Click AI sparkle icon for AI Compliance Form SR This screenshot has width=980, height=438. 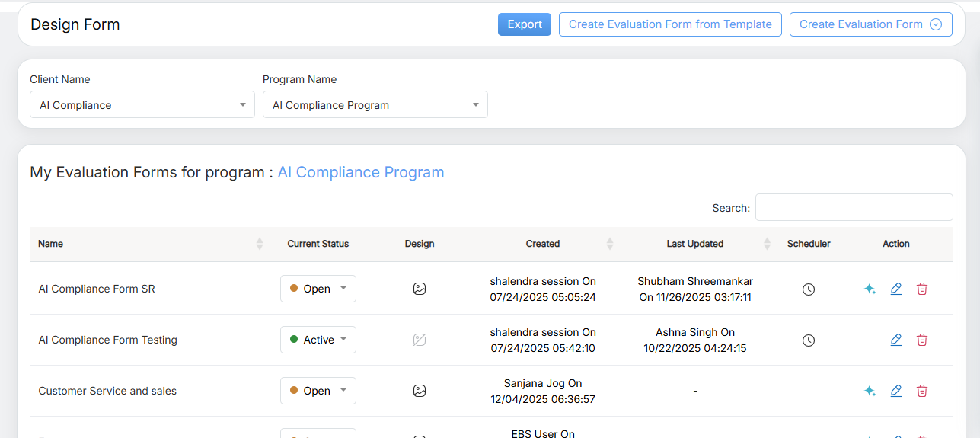point(870,289)
